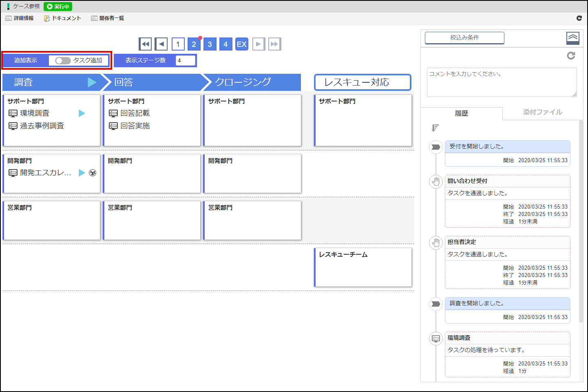Open the ドキュメント menu item
The width and height of the screenshot is (588, 392).
[x=63, y=18]
